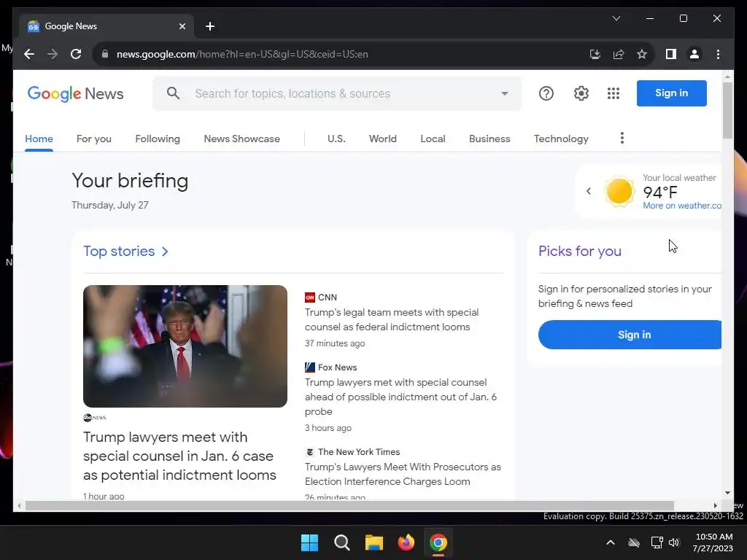Viewport: 747px width, 560px height.
Task: Open Fox News article on Trump lawyers
Action: [x=400, y=397]
